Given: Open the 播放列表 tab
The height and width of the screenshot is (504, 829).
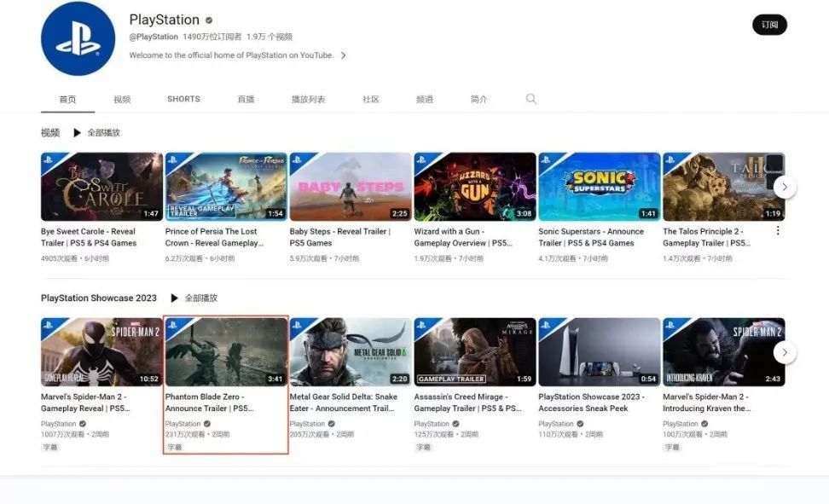Looking at the screenshot, I should coord(308,100).
